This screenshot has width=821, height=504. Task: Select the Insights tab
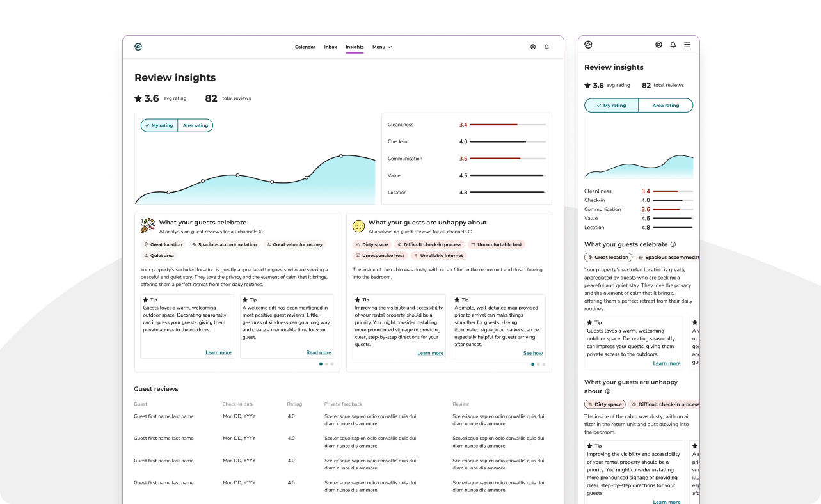coord(355,47)
